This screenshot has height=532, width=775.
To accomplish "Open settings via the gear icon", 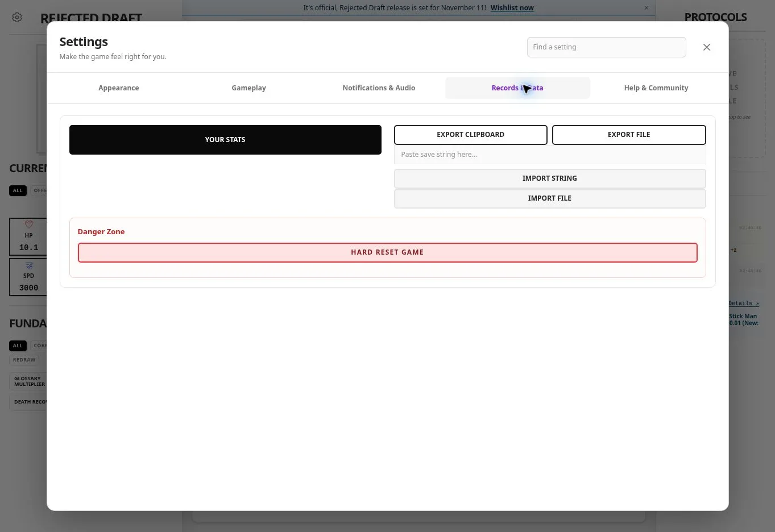I will point(17,18).
